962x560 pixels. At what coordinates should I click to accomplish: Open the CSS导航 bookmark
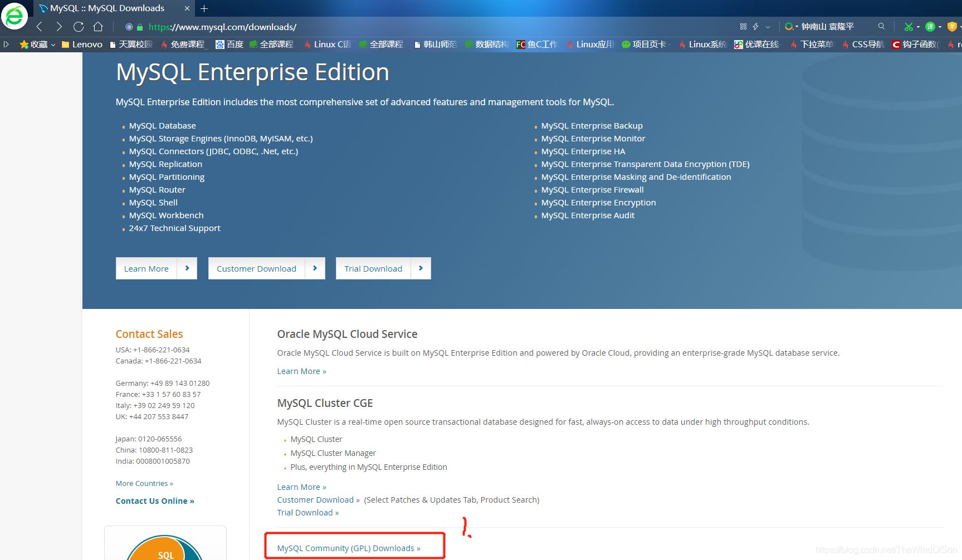pyautogui.click(x=863, y=44)
